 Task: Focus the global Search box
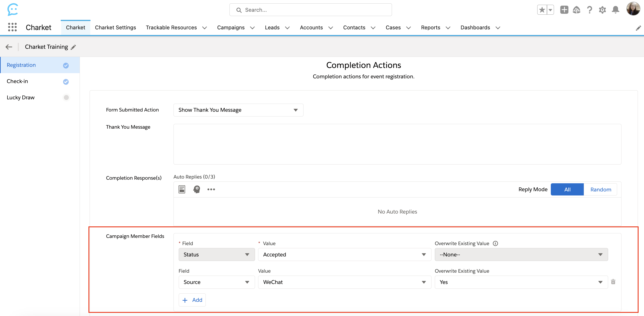[310, 10]
